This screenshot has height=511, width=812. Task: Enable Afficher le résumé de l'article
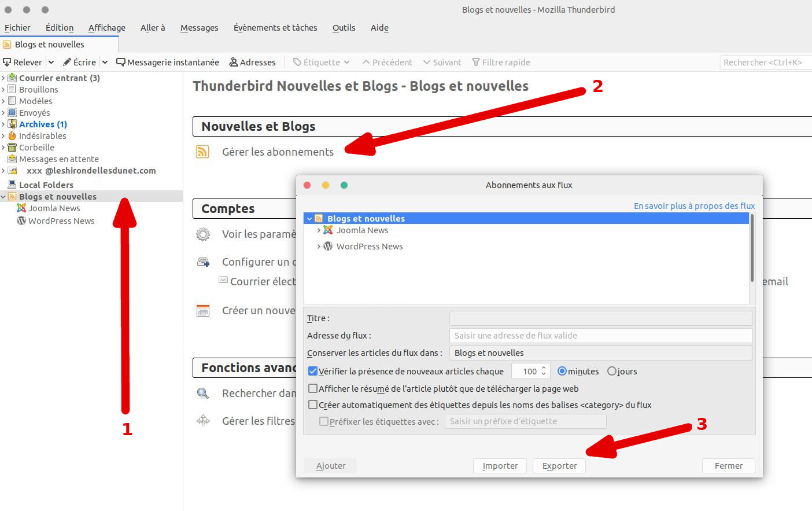313,388
